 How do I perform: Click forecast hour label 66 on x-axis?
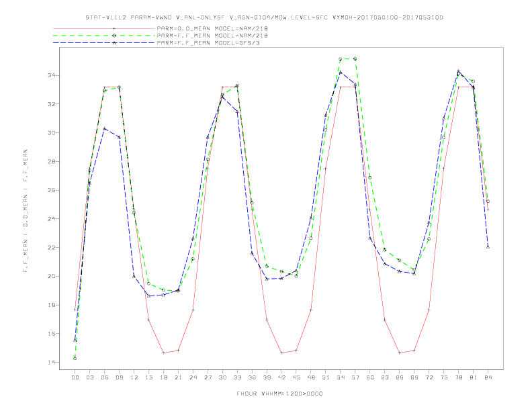(400, 377)
